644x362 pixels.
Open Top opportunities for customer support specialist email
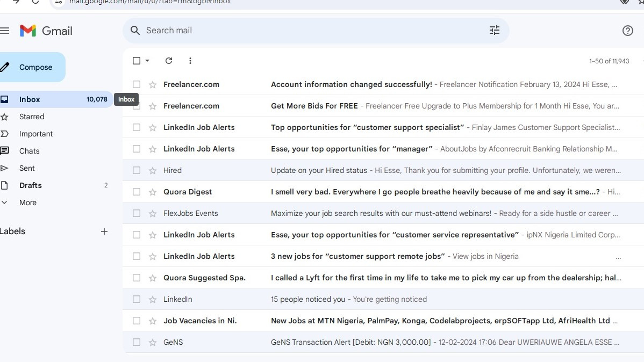point(383,127)
